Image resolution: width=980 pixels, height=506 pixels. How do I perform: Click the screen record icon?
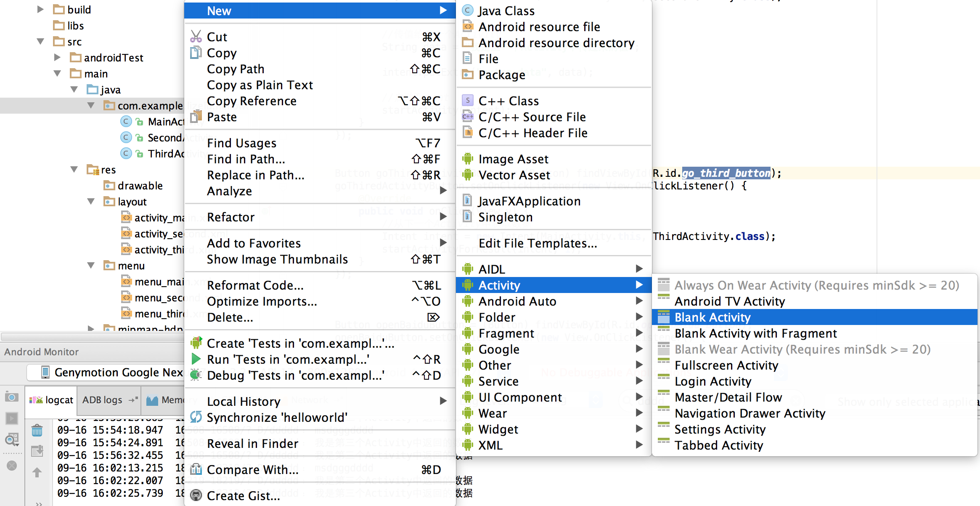11,418
